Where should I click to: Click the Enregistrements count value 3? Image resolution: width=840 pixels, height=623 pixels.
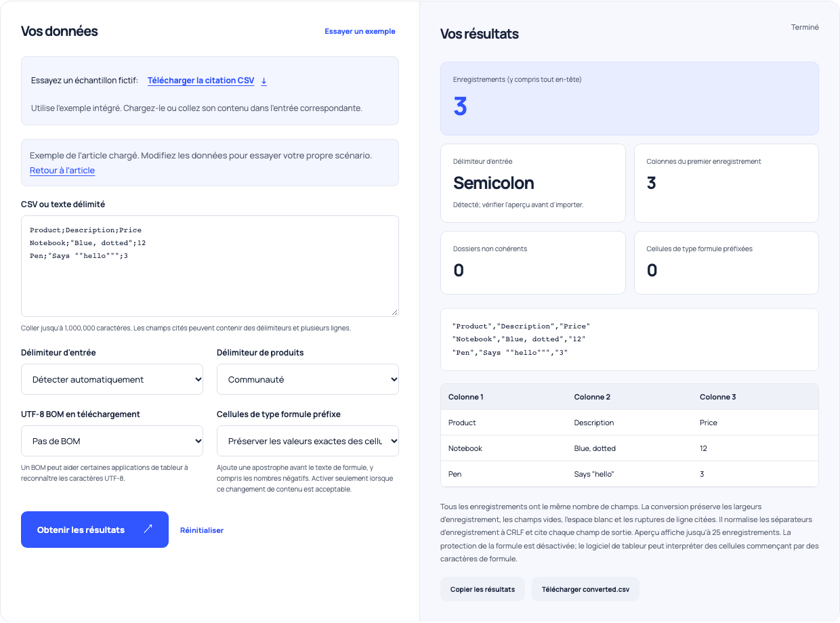(x=460, y=107)
